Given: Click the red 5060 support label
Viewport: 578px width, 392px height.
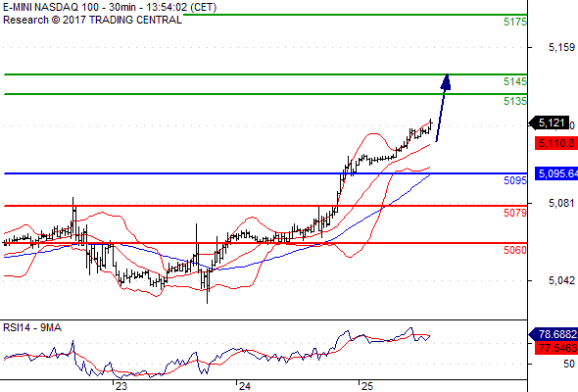Looking at the screenshot, I should 515,250.
